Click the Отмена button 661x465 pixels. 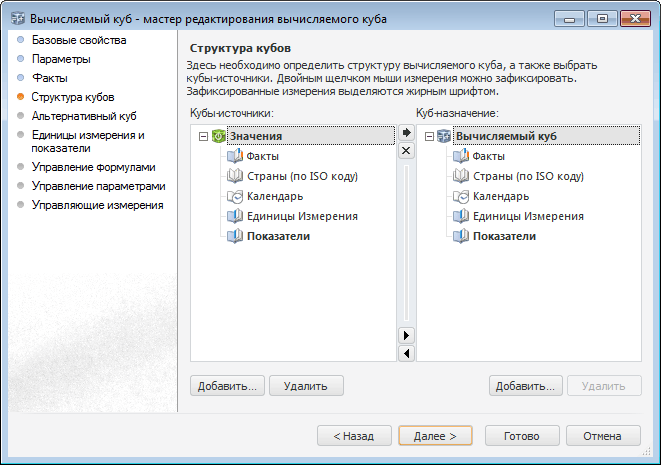pos(603,436)
